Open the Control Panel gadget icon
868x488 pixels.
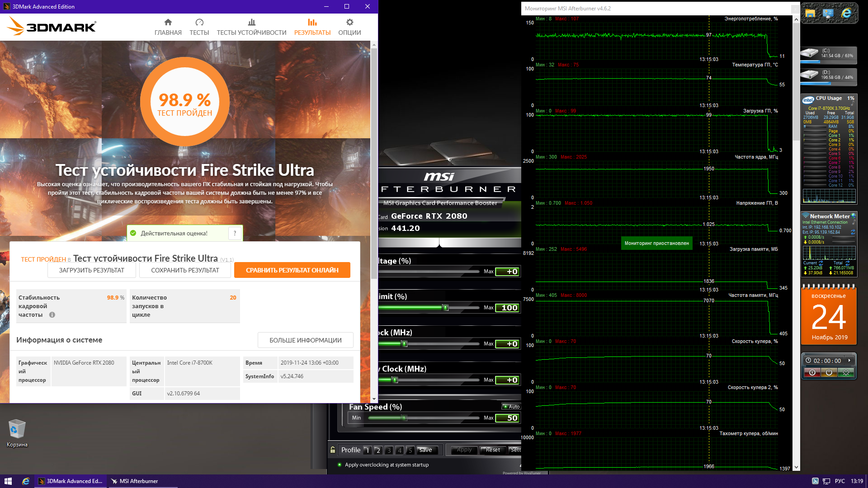[x=828, y=14]
